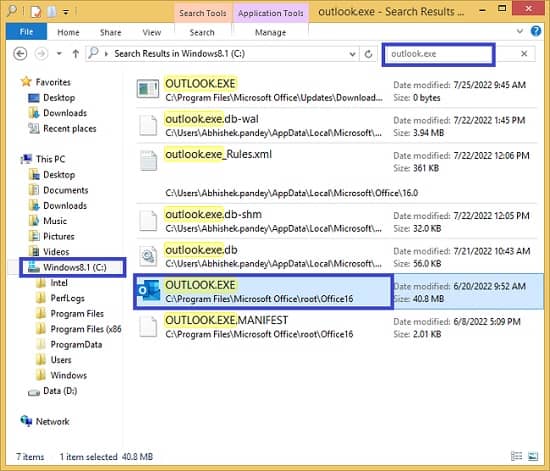Click the outlook.exe.db-wal file icon
This screenshot has height=471, width=550.
coord(148,125)
